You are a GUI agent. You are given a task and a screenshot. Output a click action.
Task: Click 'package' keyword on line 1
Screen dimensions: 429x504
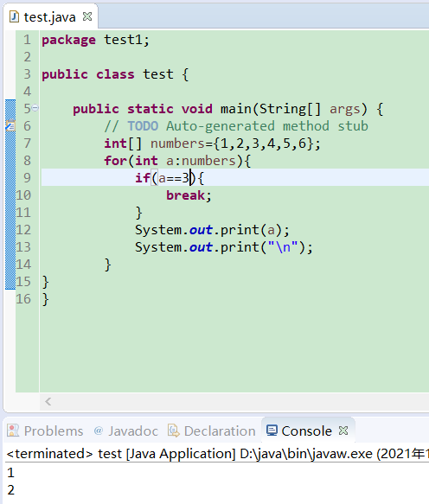click(68, 41)
